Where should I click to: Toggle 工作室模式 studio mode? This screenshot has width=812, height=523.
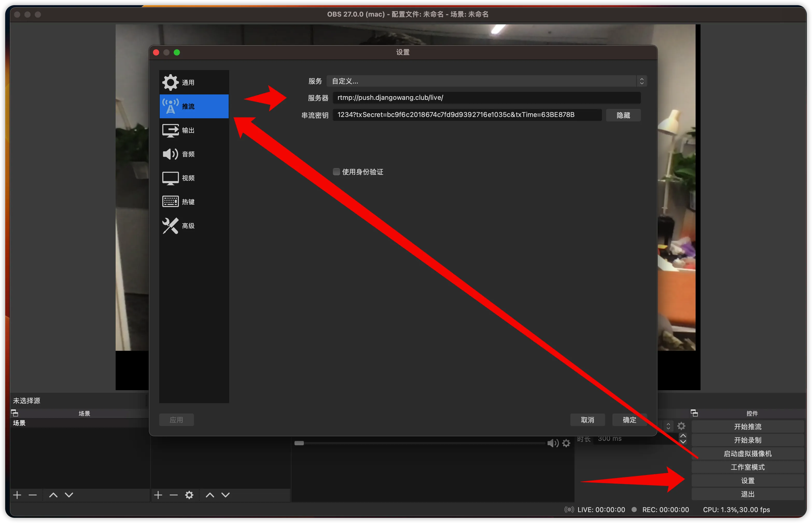[x=747, y=467]
